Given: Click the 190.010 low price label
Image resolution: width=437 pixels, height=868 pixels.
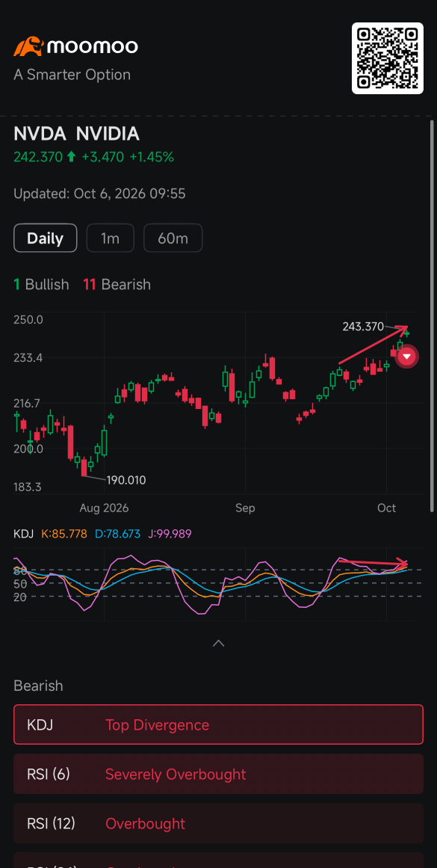Looking at the screenshot, I should [x=126, y=481].
